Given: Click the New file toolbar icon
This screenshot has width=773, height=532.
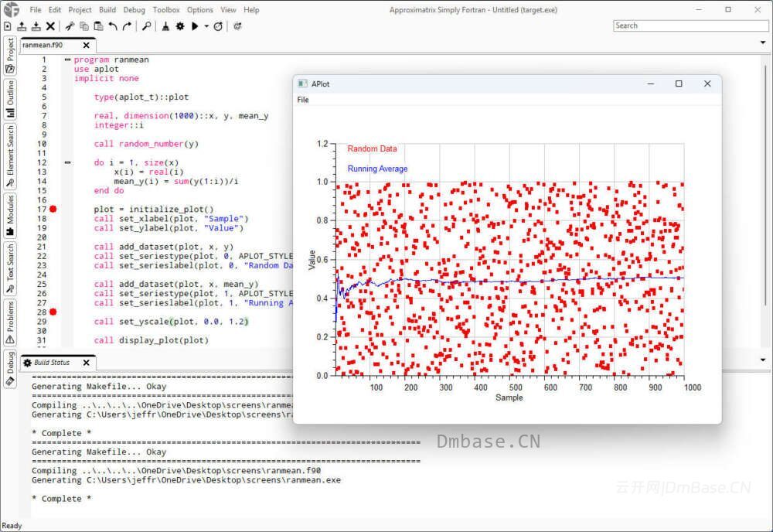Looking at the screenshot, I should pyautogui.click(x=8, y=26).
